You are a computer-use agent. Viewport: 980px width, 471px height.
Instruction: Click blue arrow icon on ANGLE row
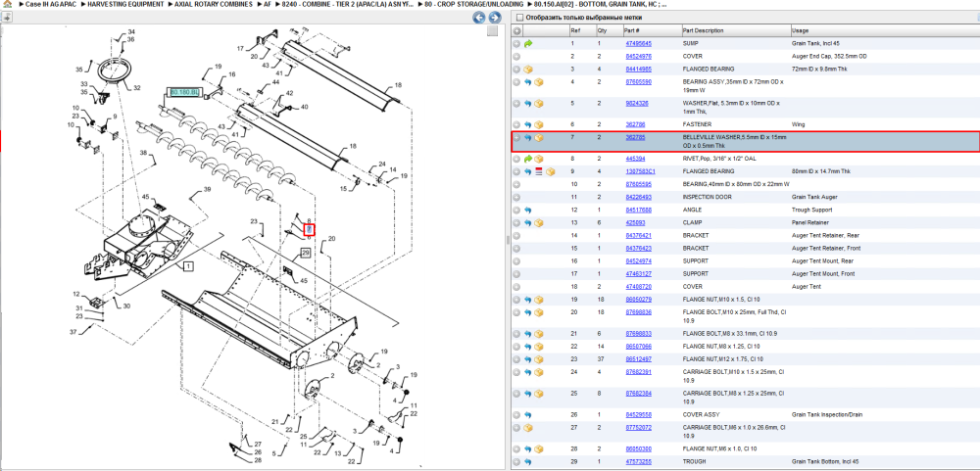(527, 210)
